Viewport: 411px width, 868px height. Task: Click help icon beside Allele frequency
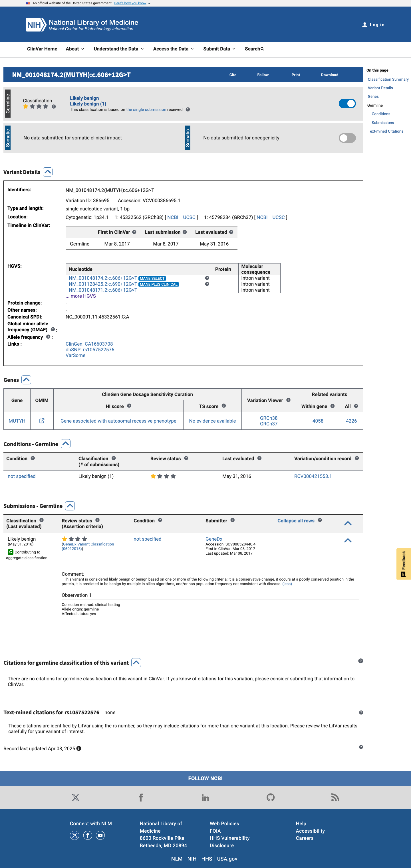(48, 337)
